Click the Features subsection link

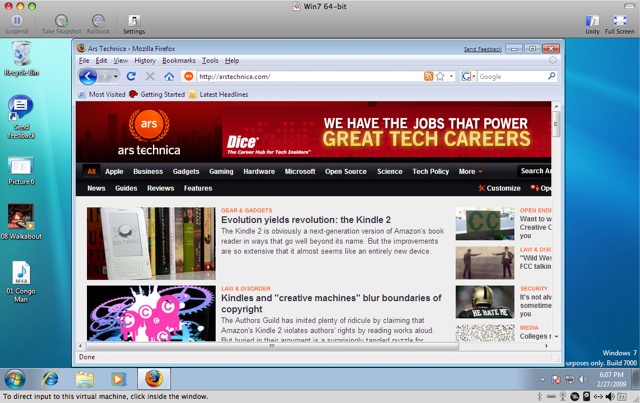(x=198, y=188)
